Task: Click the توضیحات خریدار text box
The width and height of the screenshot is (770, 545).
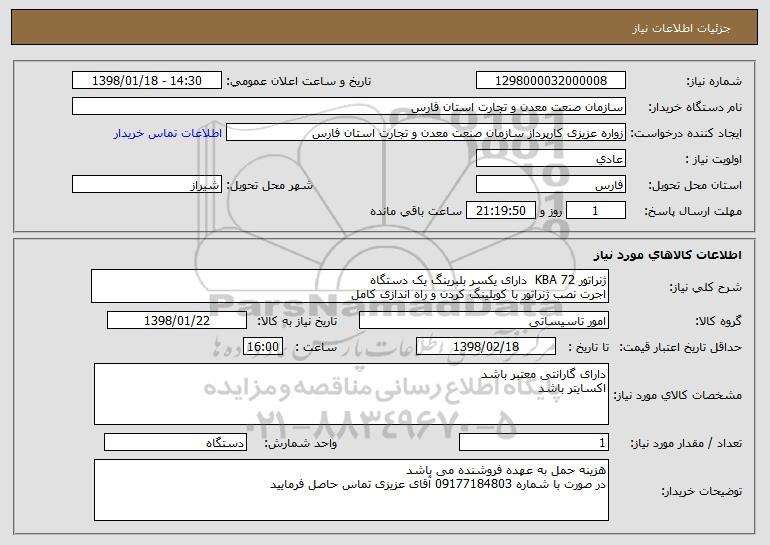Action: point(351,490)
